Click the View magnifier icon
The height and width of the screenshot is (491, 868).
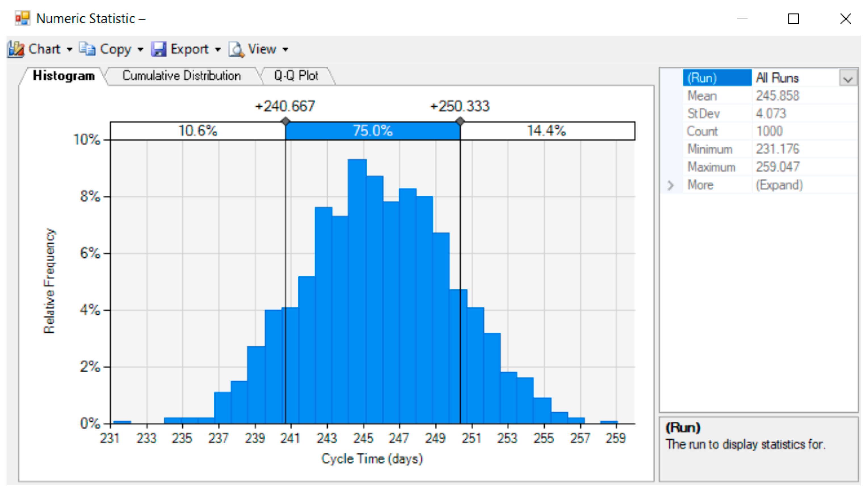[236, 49]
